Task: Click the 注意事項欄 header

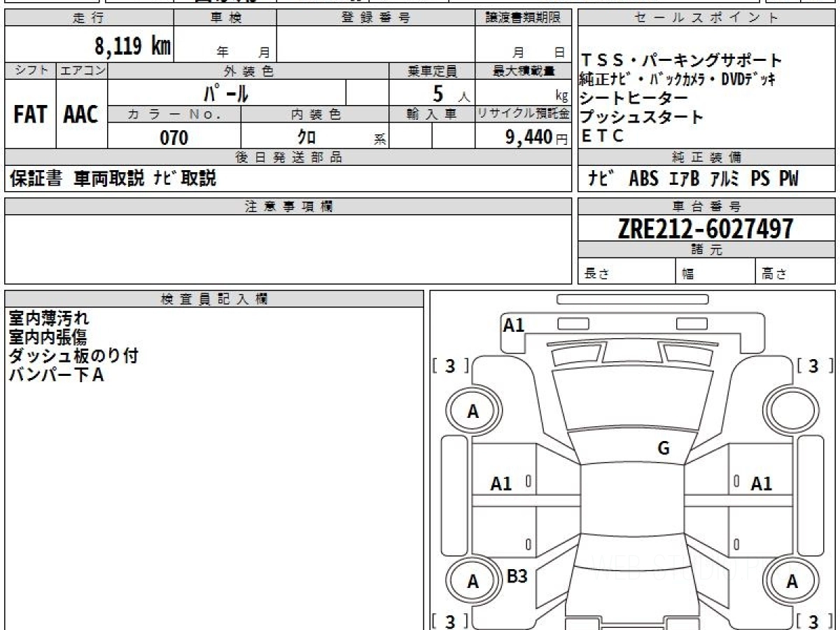Action: (288, 206)
